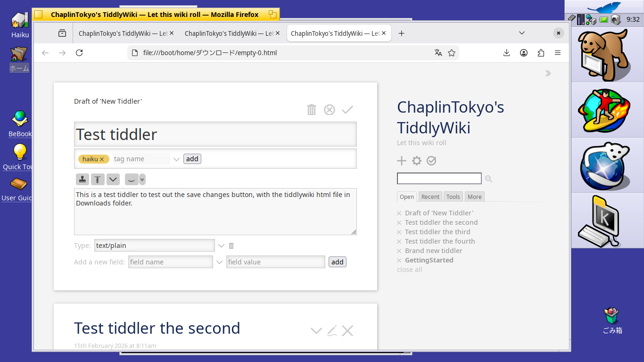Open the control panel gear icon
This screenshot has width=644, height=362.
(x=417, y=161)
